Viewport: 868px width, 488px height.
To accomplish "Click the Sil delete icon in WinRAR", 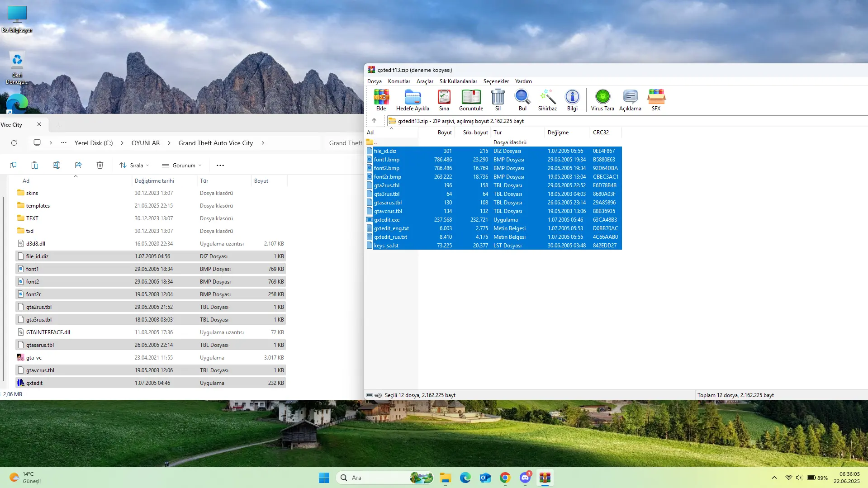I will (498, 100).
